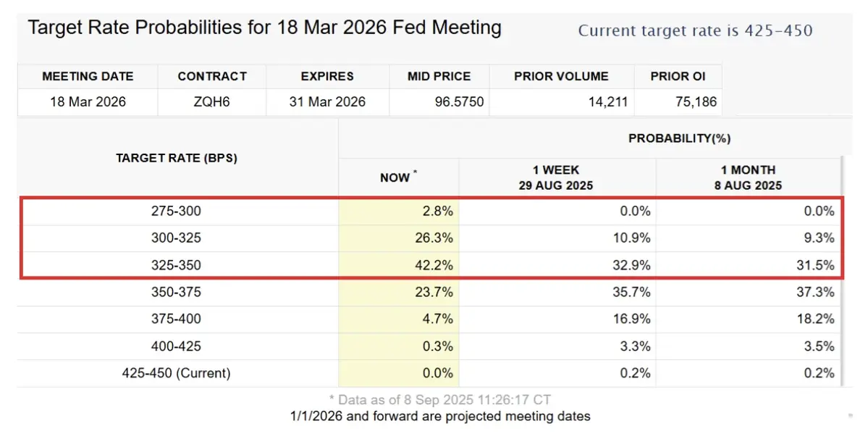
Task: Click the NOW column header
Action: (399, 178)
